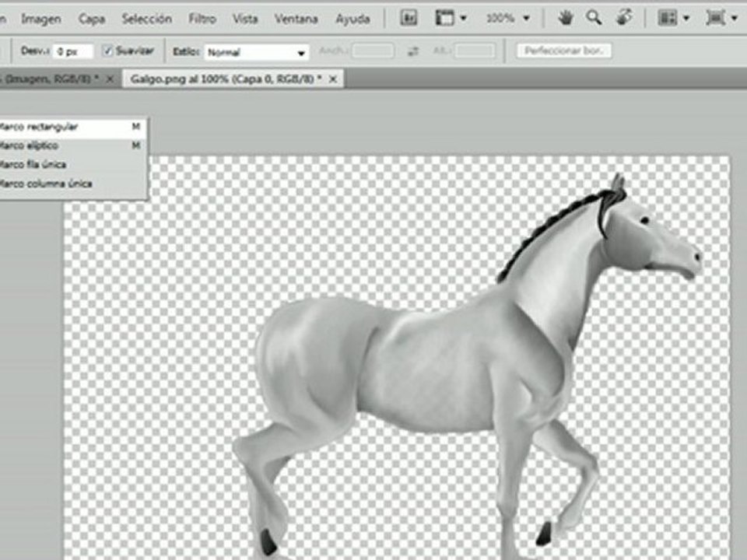Select the Zoom magnifier tool icon
747x560 pixels.
tap(594, 18)
